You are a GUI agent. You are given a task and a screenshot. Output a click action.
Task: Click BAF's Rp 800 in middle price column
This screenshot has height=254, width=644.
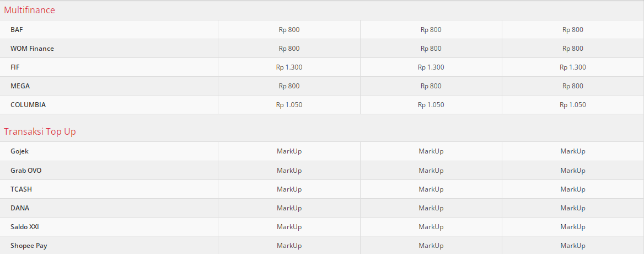pyautogui.click(x=431, y=30)
